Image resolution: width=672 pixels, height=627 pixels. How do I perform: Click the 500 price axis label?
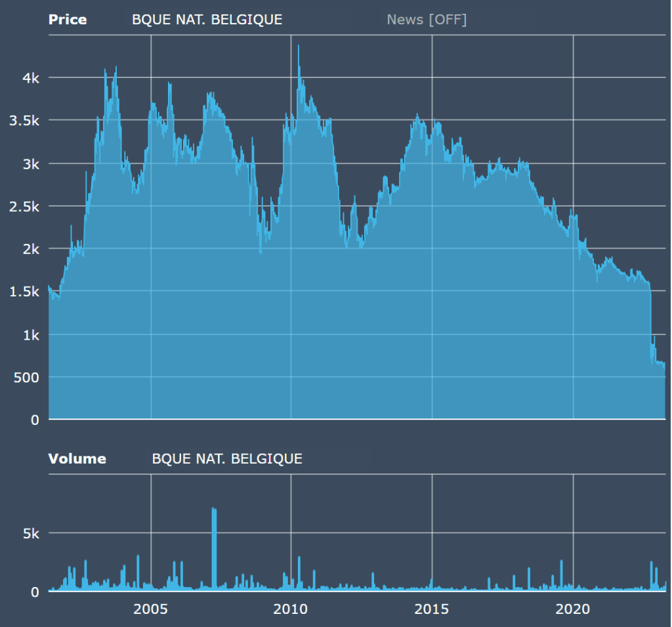pyautogui.click(x=28, y=377)
